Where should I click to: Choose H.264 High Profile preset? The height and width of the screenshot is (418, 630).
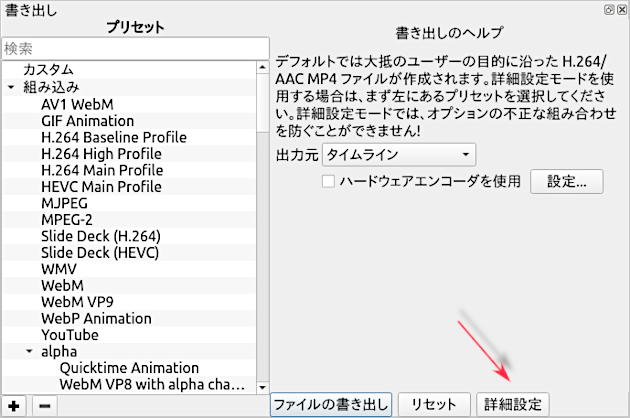coord(102,154)
